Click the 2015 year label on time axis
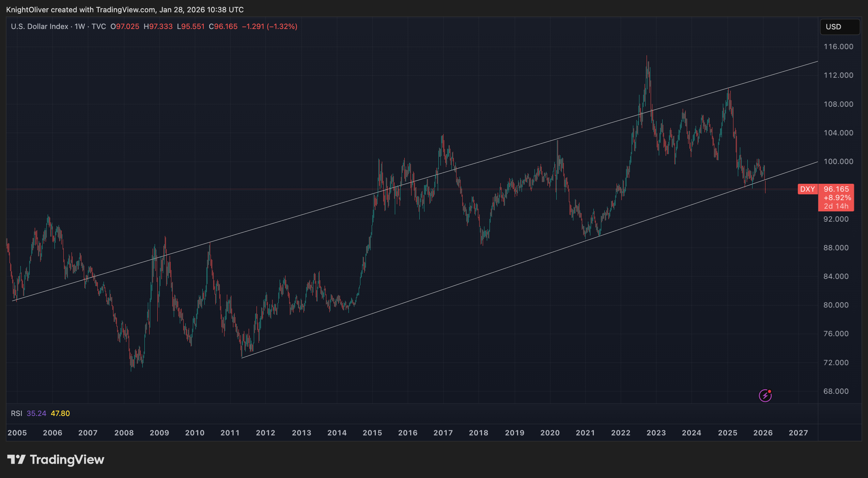 pos(372,433)
